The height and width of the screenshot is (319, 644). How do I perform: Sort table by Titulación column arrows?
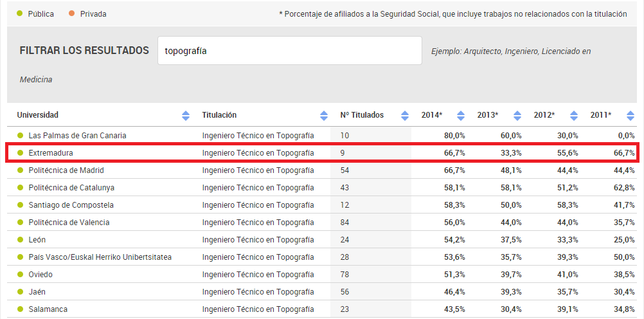(x=324, y=116)
